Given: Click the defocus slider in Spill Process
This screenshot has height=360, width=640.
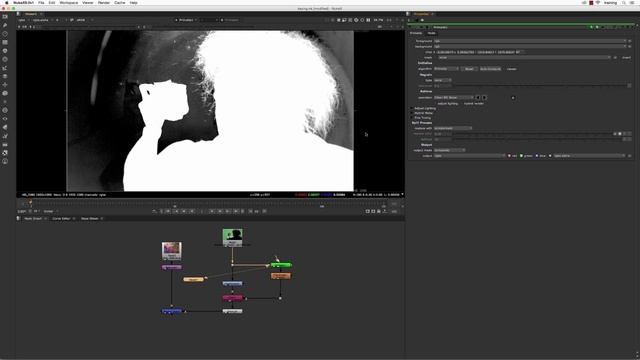Looking at the screenshot, I should [x=538, y=139].
